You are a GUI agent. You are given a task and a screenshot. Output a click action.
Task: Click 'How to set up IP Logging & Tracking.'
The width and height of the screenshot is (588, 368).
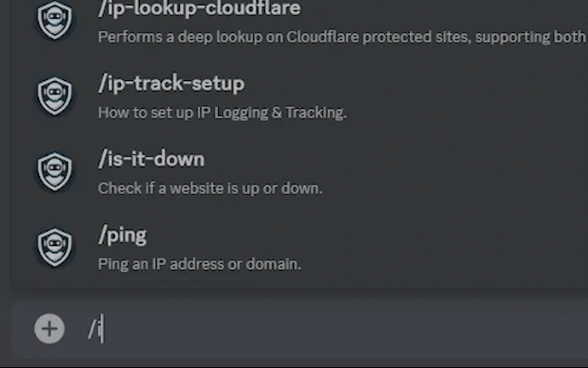222,112
